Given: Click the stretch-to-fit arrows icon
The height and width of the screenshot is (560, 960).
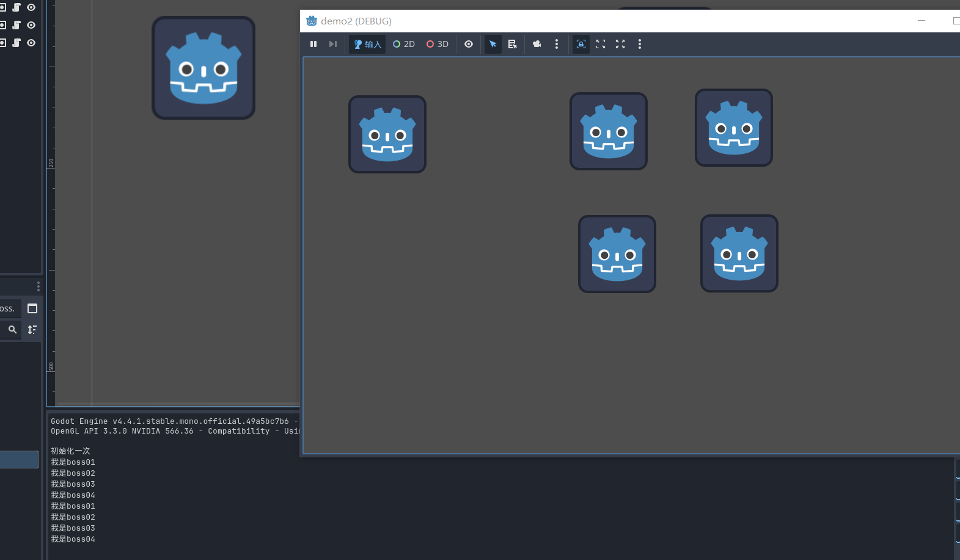Looking at the screenshot, I should (620, 44).
